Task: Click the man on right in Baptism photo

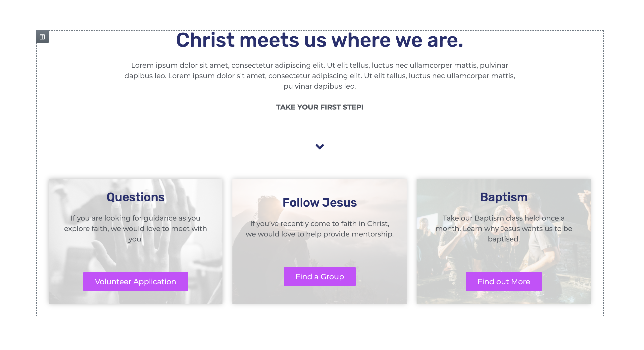Action: click(x=545, y=258)
